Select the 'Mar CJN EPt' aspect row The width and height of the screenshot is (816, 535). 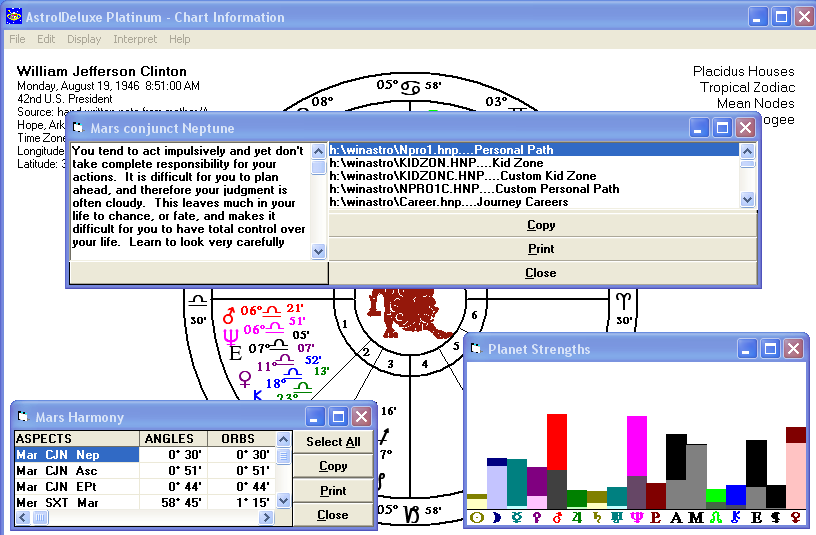point(145,487)
